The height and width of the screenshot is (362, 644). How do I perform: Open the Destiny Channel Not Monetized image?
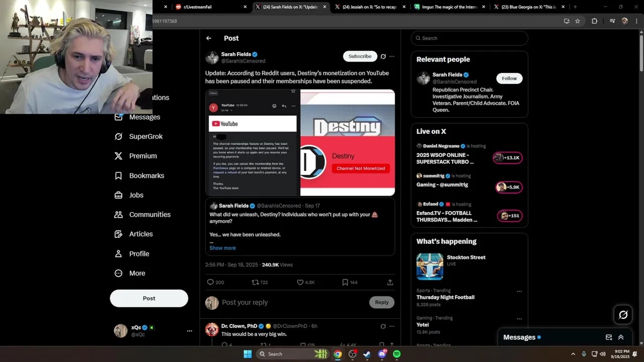point(348,143)
